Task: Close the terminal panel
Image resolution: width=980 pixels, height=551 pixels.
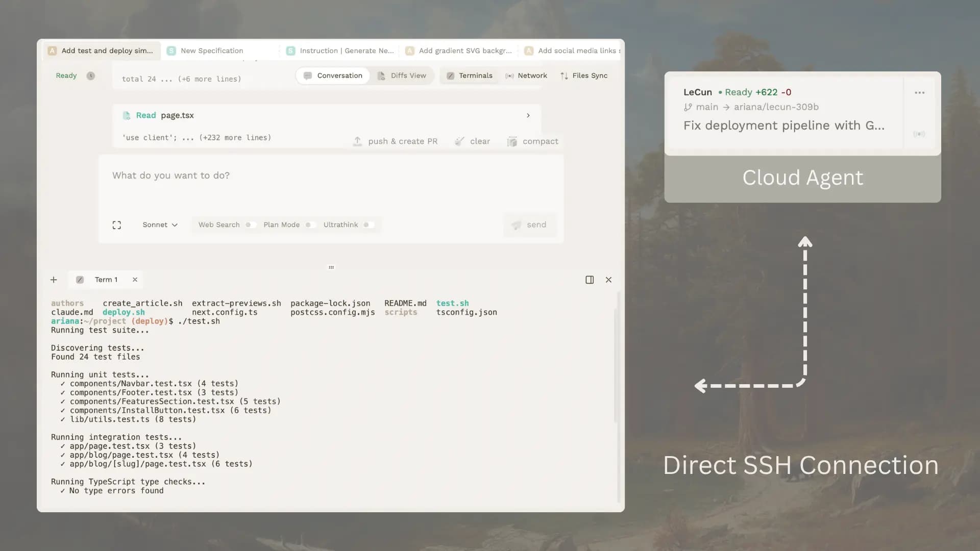Action: tap(608, 280)
